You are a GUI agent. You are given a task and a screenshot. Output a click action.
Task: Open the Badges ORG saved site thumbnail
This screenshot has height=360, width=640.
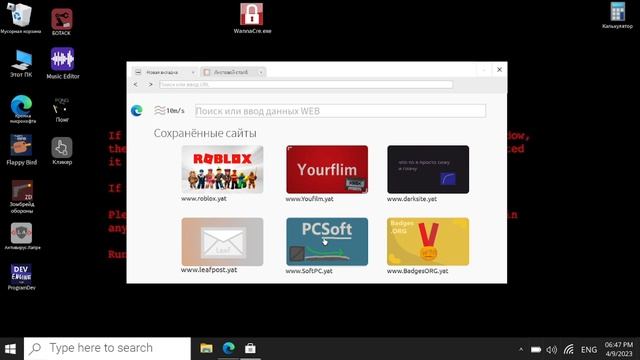coord(428,242)
